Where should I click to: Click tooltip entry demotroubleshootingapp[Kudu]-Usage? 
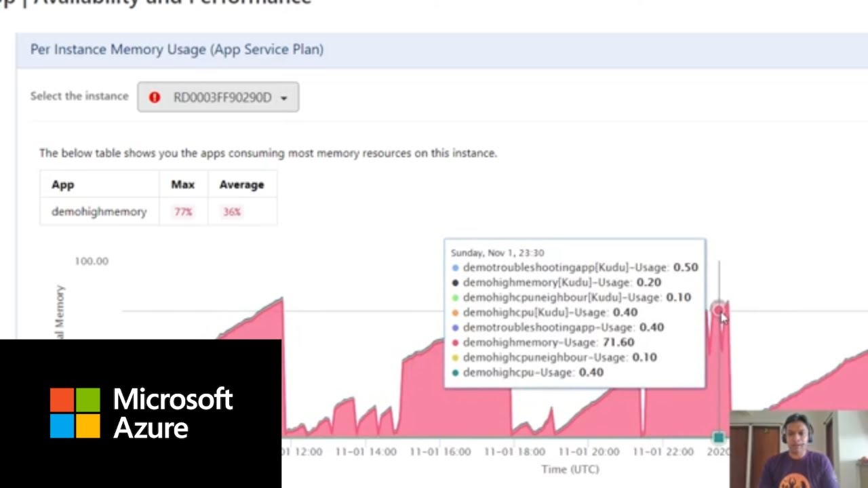tap(574, 267)
